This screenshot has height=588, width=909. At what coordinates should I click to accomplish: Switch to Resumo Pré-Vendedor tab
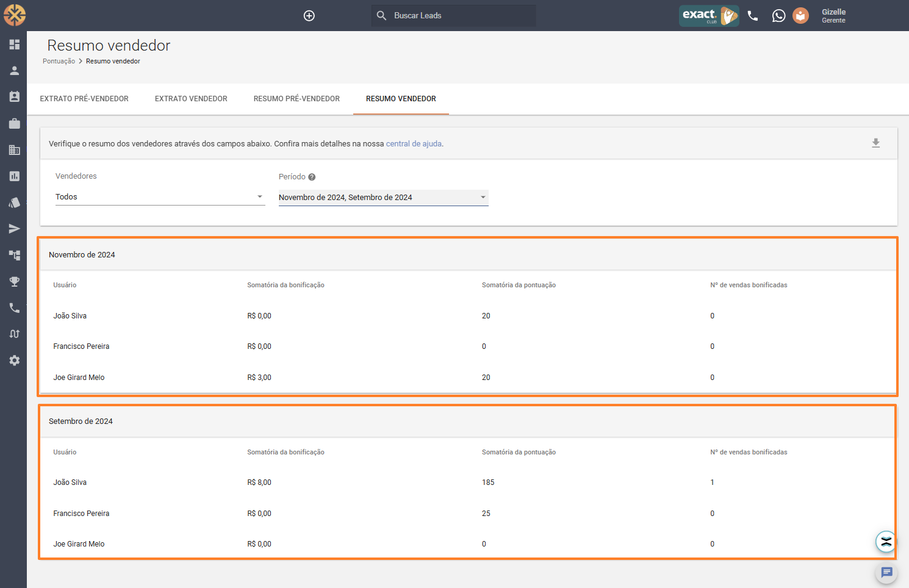(296, 99)
